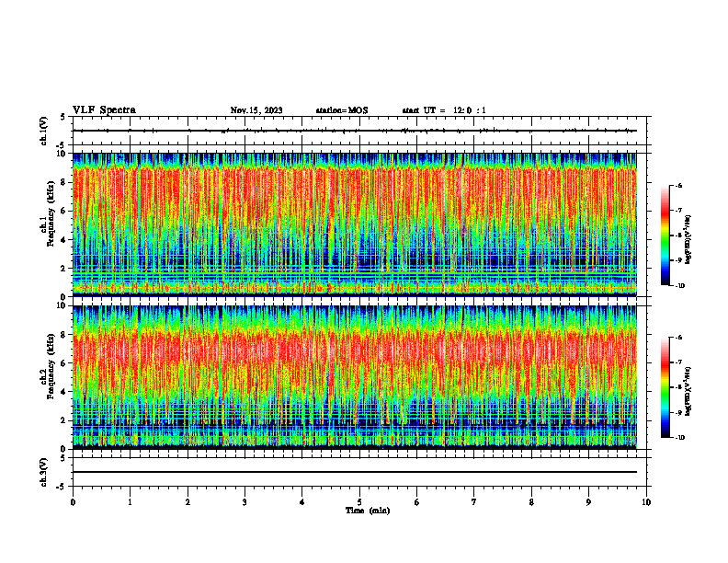Click the '-10' label on ch.2 color scale
The width and height of the screenshot is (728, 563).
tap(679, 438)
